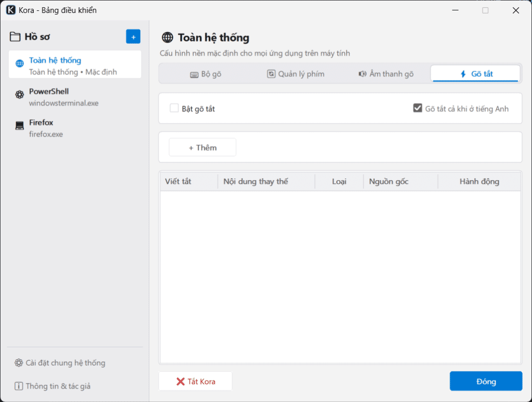Click the red X icon on Tắt Kora

180,382
